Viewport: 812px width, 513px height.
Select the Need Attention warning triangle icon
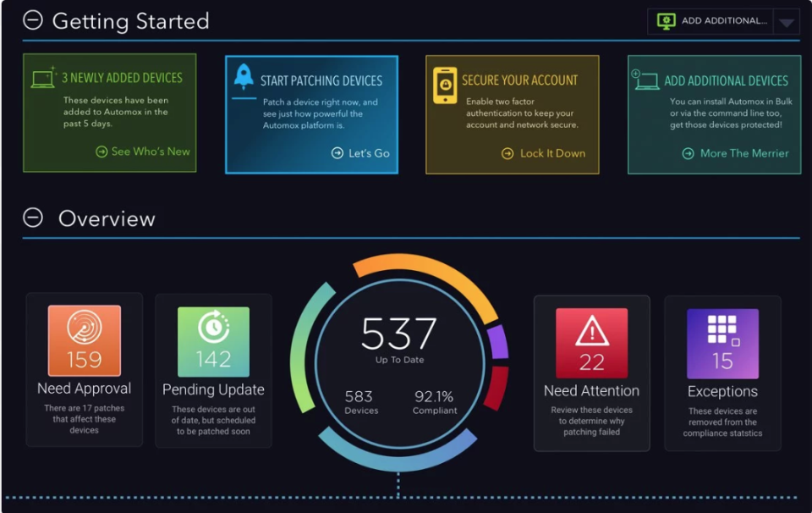click(591, 329)
